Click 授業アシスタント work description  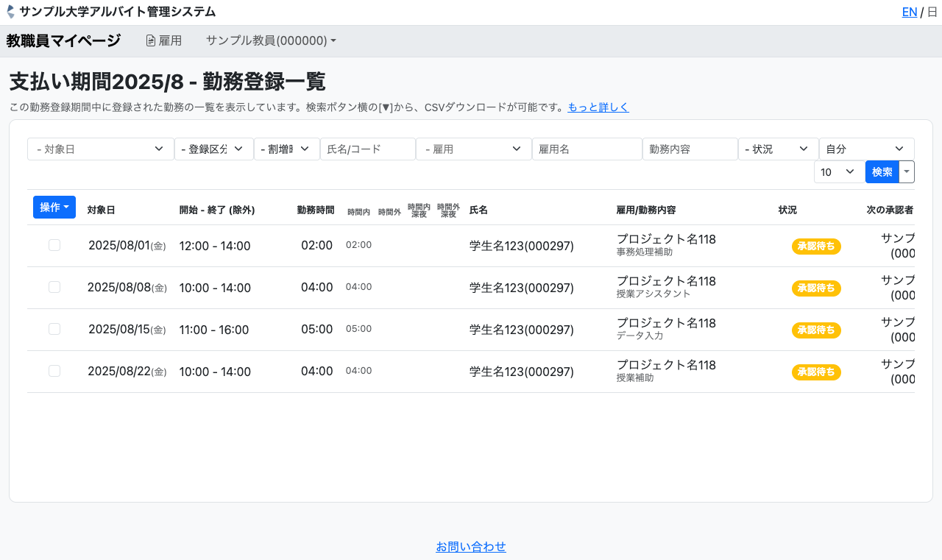(654, 294)
